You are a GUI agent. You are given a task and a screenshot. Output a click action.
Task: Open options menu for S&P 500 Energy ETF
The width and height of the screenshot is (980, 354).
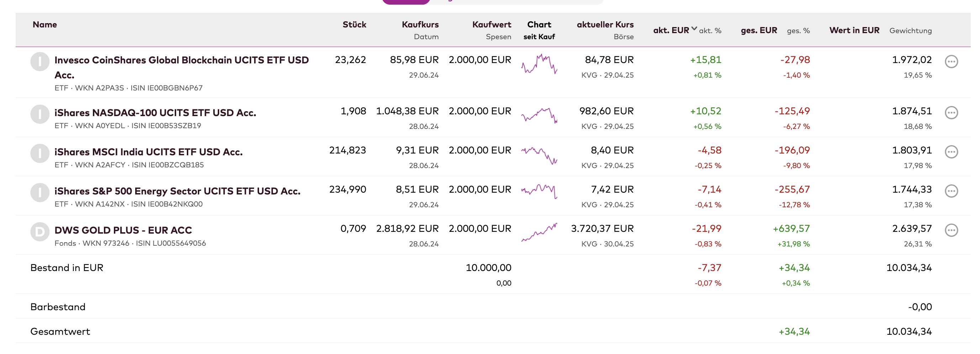point(951,191)
